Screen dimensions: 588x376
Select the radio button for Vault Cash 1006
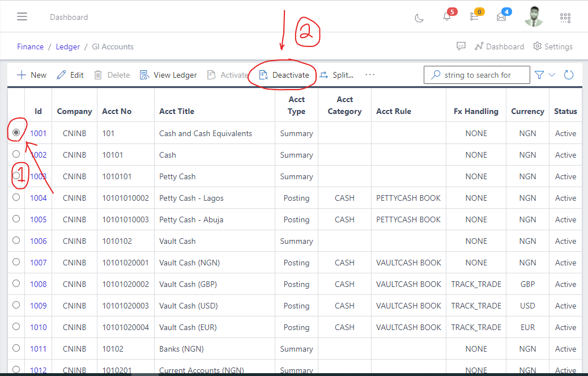click(16, 240)
